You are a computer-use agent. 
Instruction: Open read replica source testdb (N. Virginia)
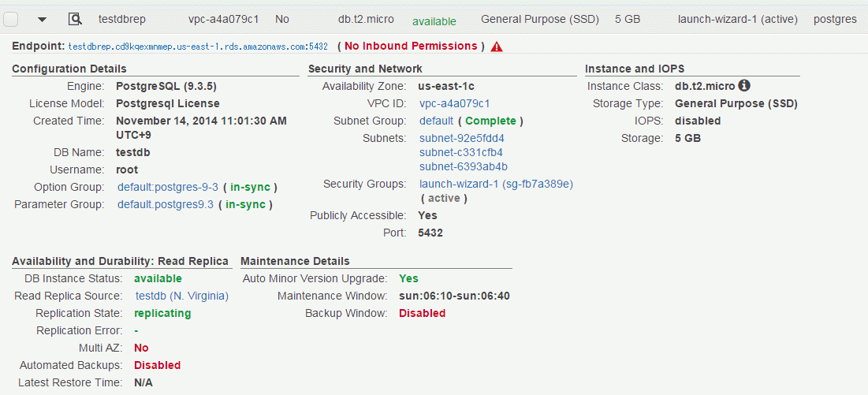[x=182, y=296]
